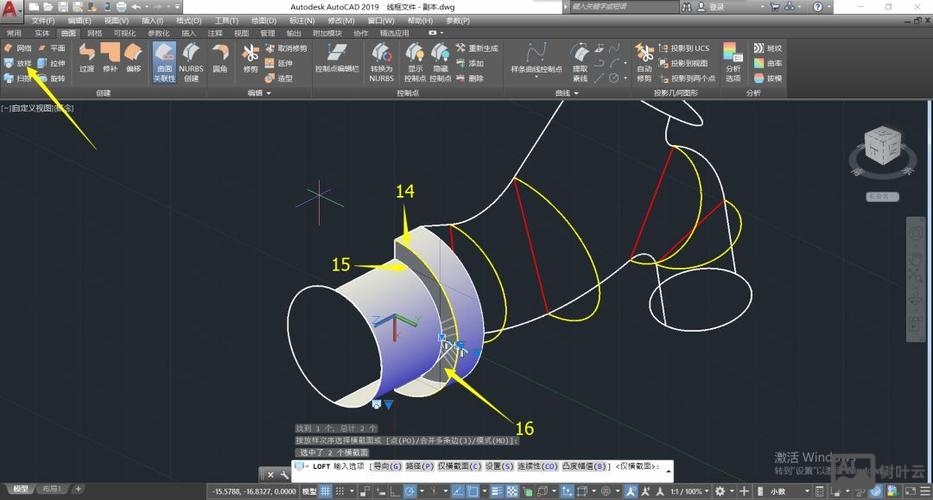Toggle 自动修剪 auto trim
This screenshot has height=500, width=933.
click(644, 60)
